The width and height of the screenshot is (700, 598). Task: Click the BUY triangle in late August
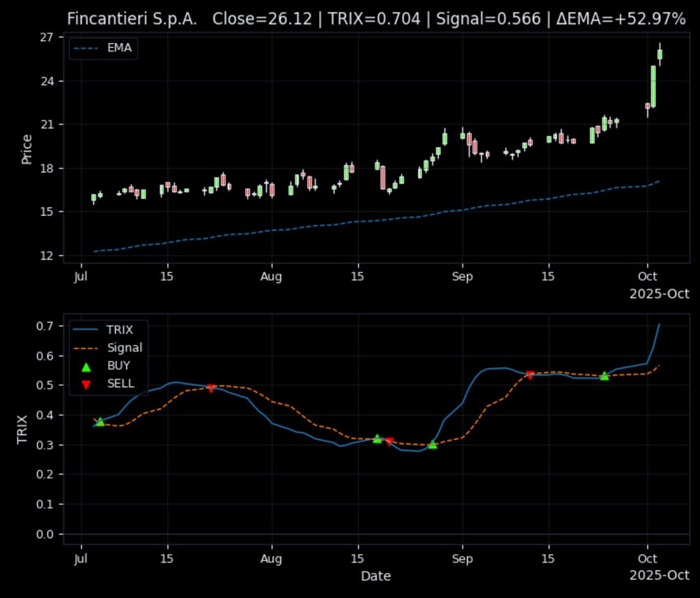point(432,444)
